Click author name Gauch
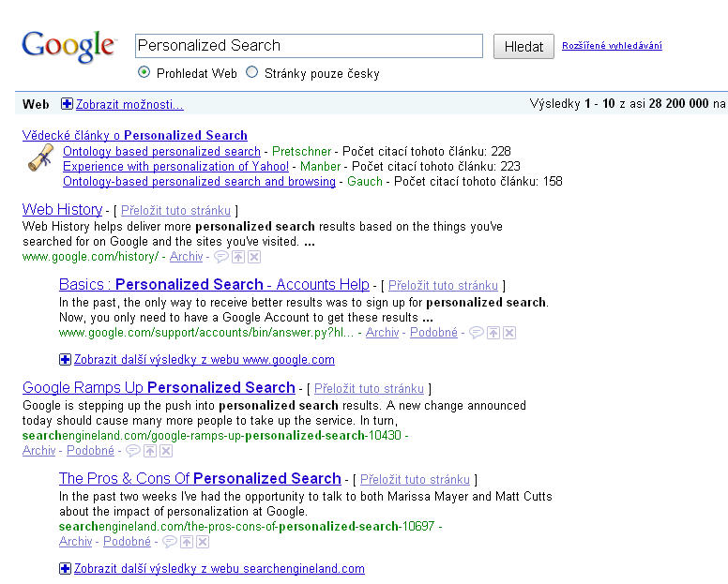This screenshot has width=728, height=584. pyautogui.click(x=365, y=181)
